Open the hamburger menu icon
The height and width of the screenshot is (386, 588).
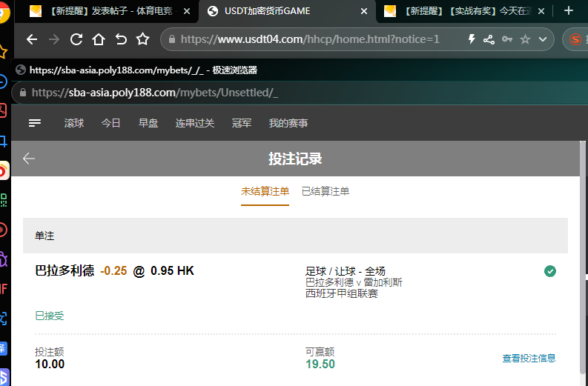[35, 123]
